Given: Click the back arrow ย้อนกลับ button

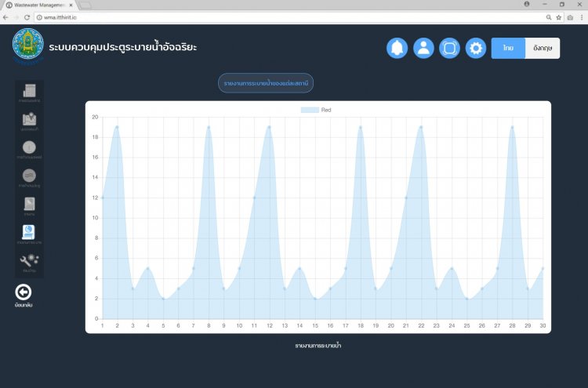Looking at the screenshot, I should point(24,293).
